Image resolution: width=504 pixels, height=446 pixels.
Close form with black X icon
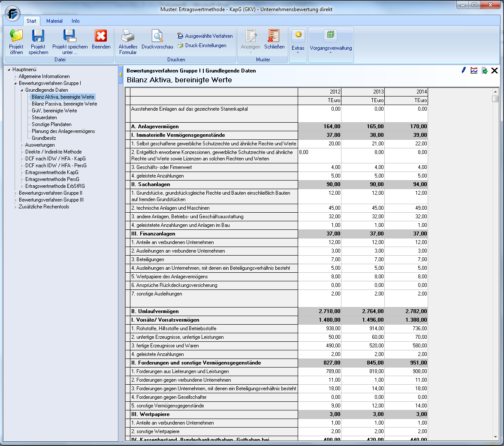pyautogui.click(x=495, y=70)
